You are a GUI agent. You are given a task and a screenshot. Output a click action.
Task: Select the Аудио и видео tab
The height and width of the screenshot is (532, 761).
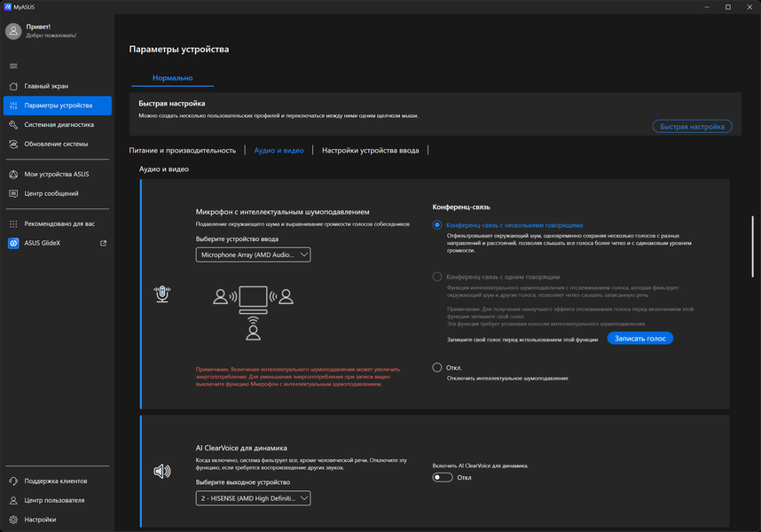pyautogui.click(x=279, y=151)
